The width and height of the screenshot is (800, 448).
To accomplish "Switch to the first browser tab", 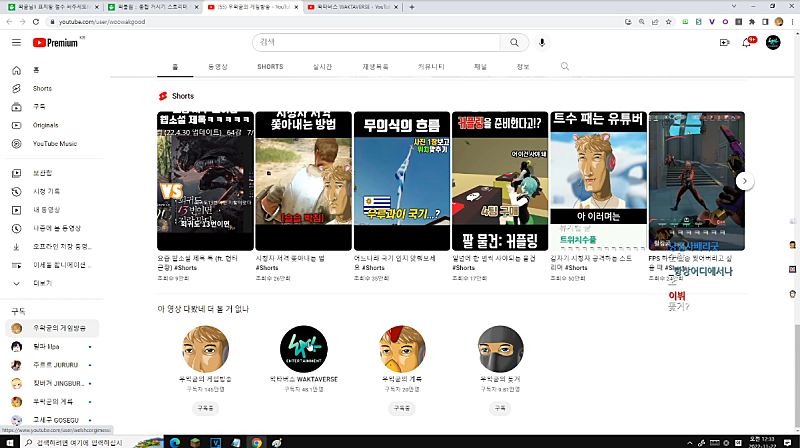I will pyautogui.click(x=53, y=7).
